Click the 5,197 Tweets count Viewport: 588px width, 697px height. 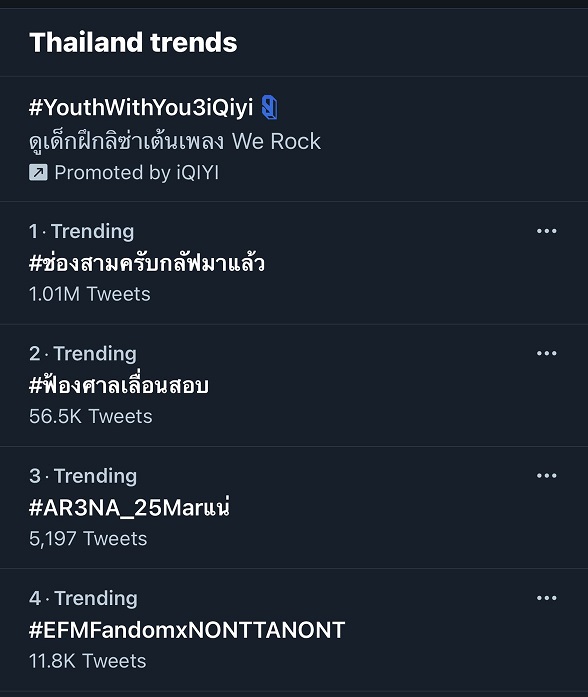88,539
